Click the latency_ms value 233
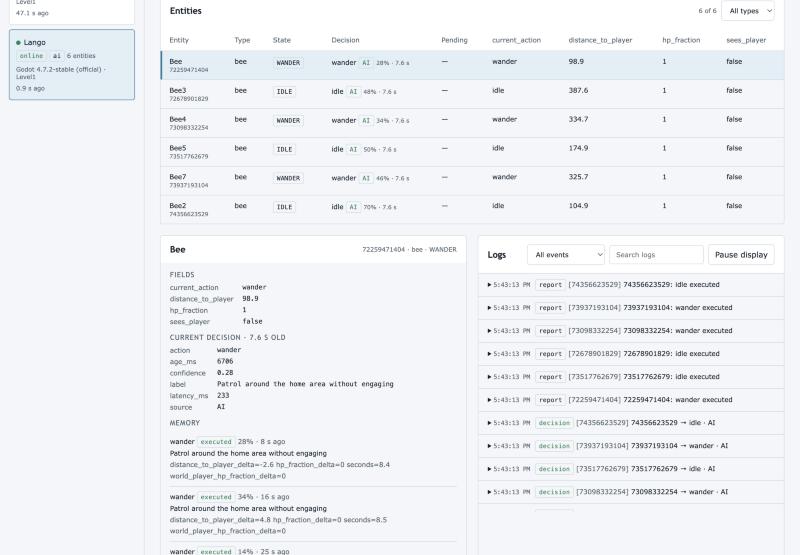This screenshot has width=800, height=555. coord(223,395)
